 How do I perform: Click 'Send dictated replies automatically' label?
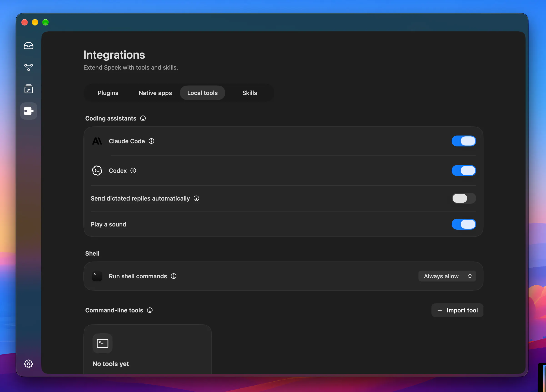click(140, 199)
